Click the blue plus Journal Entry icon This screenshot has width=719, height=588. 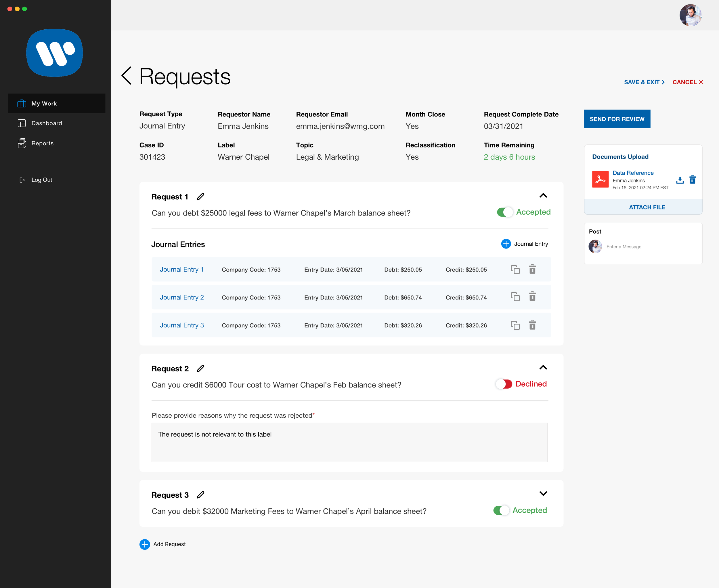coord(506,244)
